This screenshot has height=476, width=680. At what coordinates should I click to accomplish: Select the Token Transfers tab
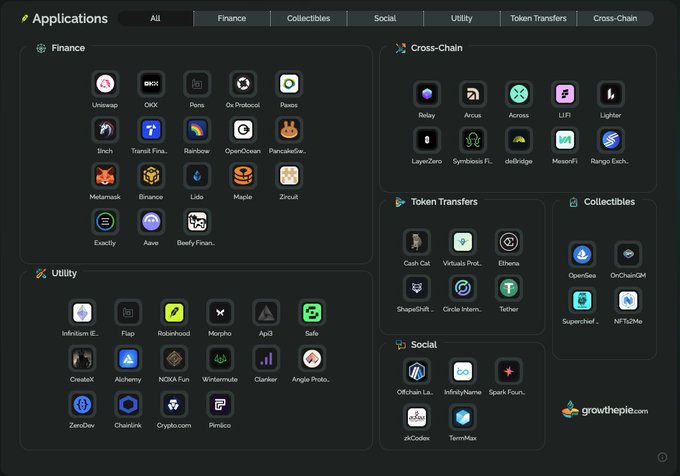pyautogui.click(x=538, y=18)
